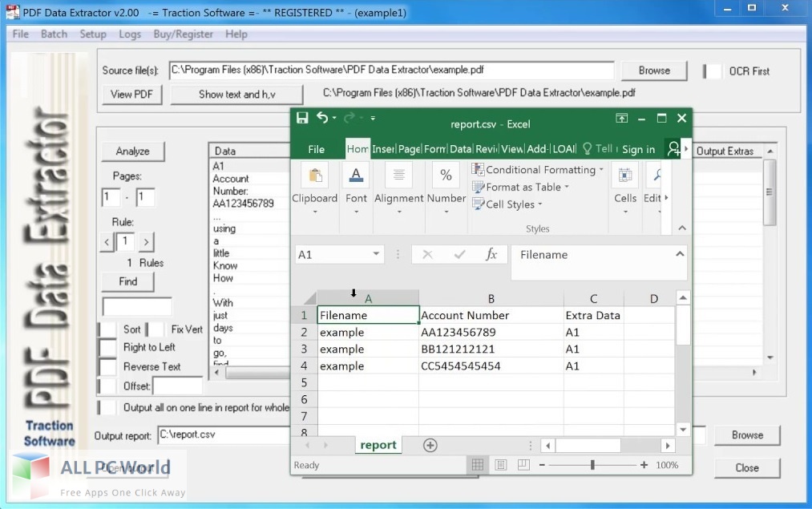Click the Cells icon in Excel ribbon
This screenshot has height=509, width=812.
pos(625,175)
